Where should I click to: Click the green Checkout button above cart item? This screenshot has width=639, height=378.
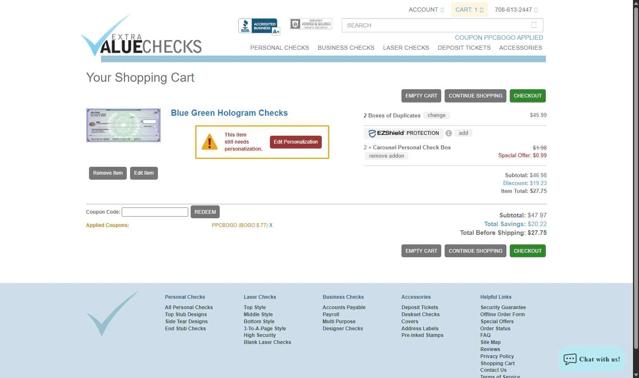[x=528, y=96]
